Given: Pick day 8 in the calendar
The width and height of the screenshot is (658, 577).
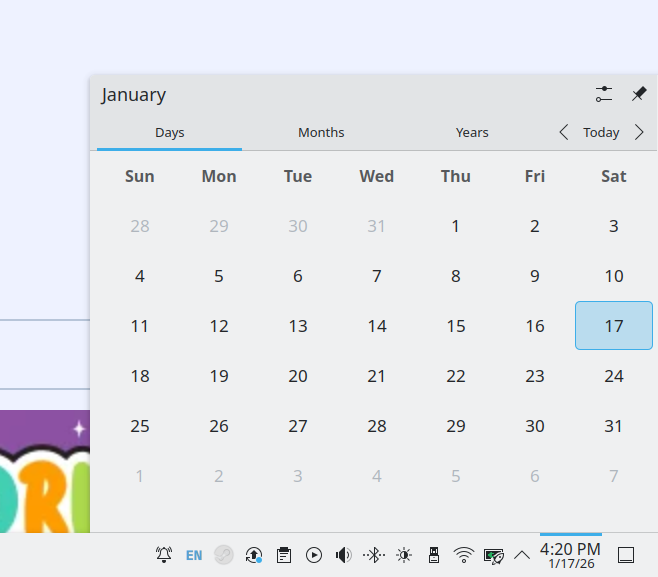Looking at the screenshot, I should 456,276.
